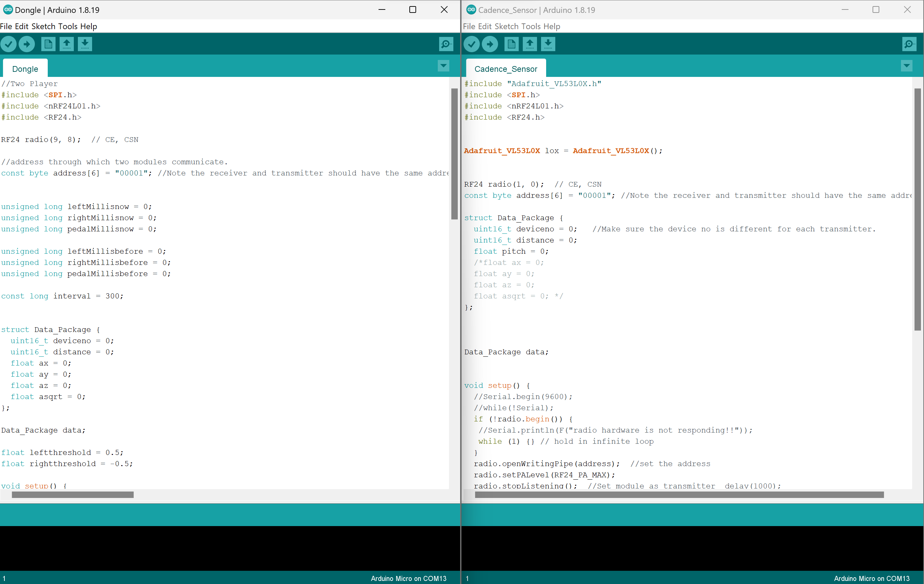Click Save sketch icon in Dongle window
This screenshot has width=924, height=584.
click(85, 44)
